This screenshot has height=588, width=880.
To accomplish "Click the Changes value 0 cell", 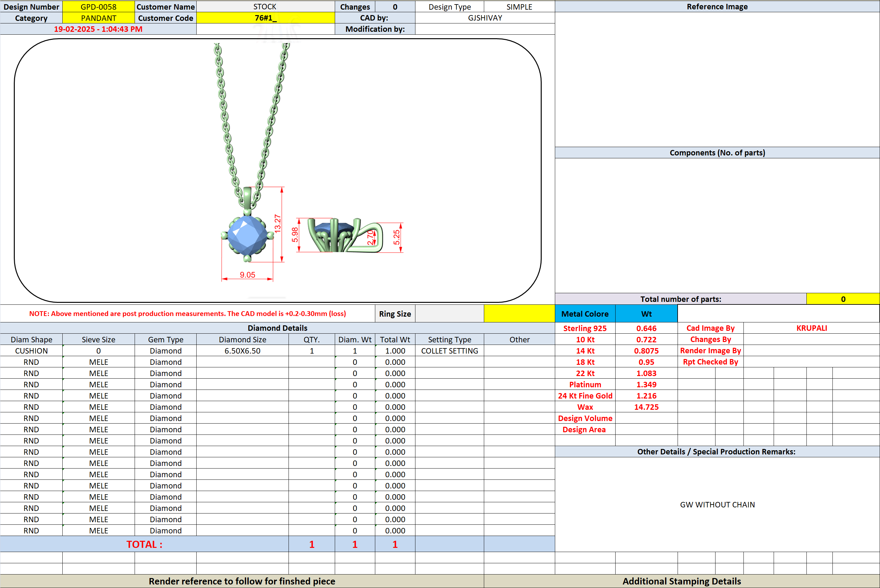I will (395, 6).
